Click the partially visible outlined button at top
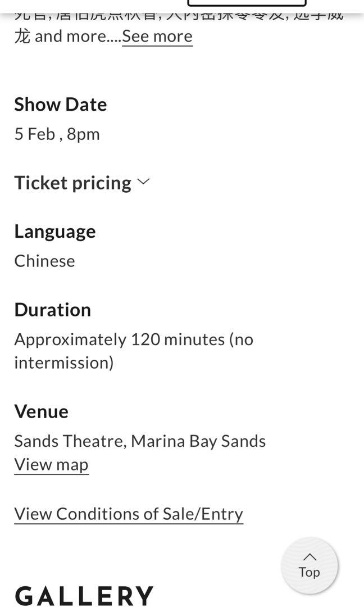Screen dimensions: 364x607 [x=247, y=3]
